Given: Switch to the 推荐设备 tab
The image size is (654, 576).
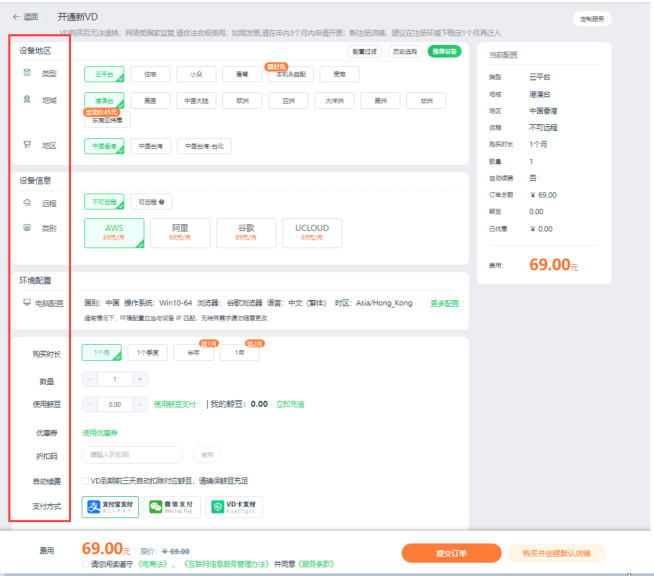Looking at the screenshot, I should click(445, 50).
